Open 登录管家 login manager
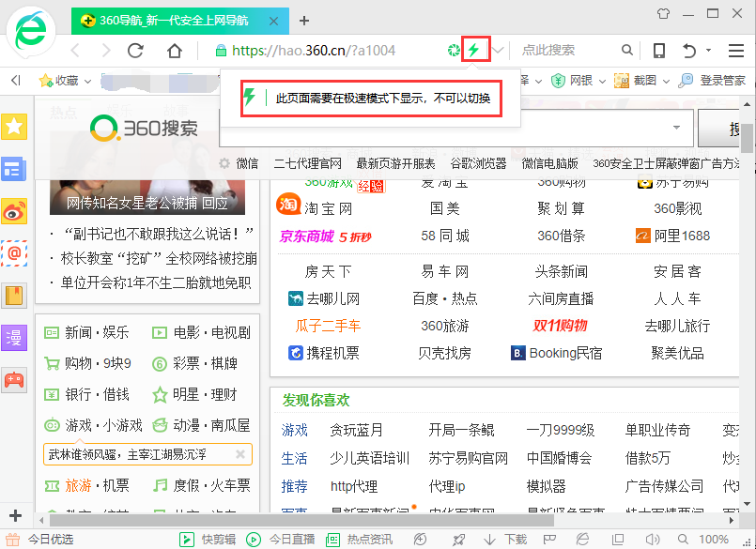 (x=712, y=81)
